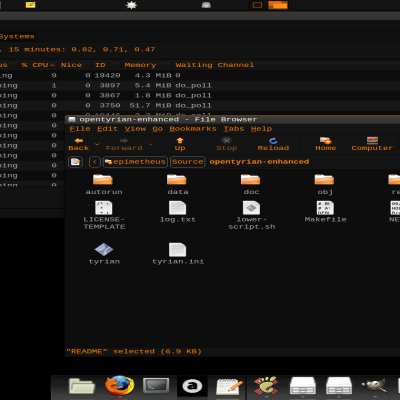Open the Tabs menu
The image size is (400, 400).
point(233,129)
